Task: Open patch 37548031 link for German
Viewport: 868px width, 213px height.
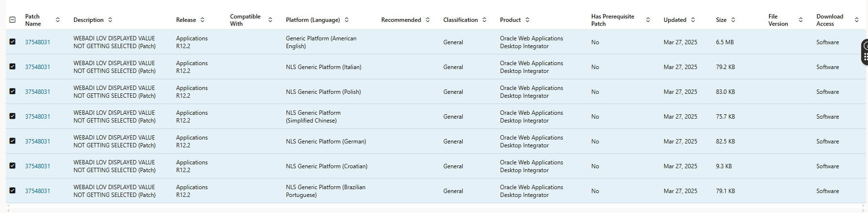Action: click(37, 142)
